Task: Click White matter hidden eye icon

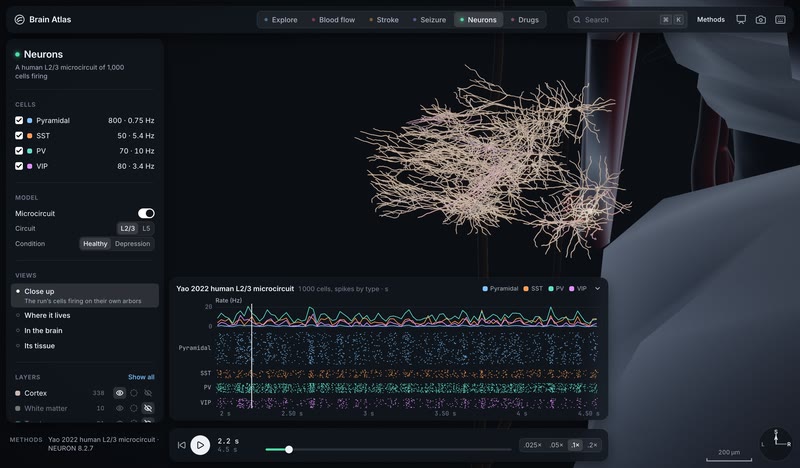Action: pyautogui.click(x=148, y=408)
